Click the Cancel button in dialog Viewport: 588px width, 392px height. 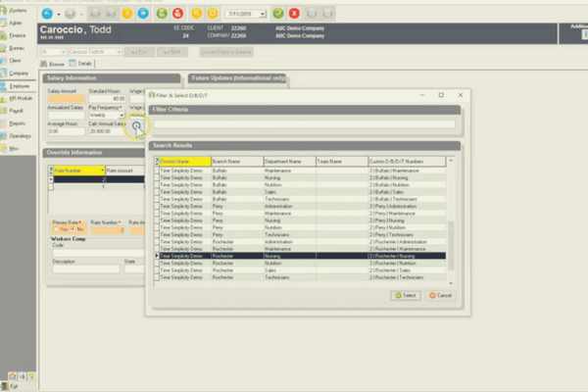point(441,296)
